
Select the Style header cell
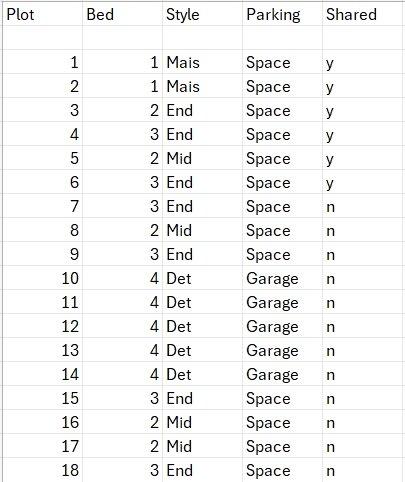tap(203, 14)
